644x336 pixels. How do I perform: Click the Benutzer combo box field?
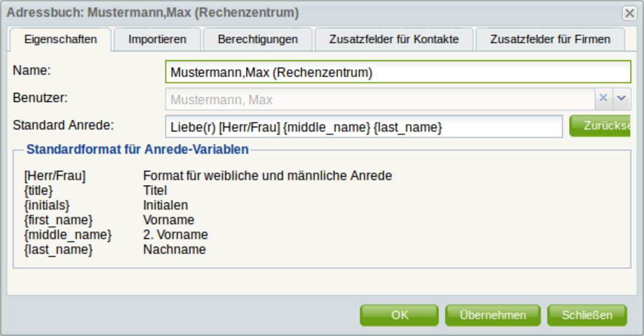(x=379, y=99)
